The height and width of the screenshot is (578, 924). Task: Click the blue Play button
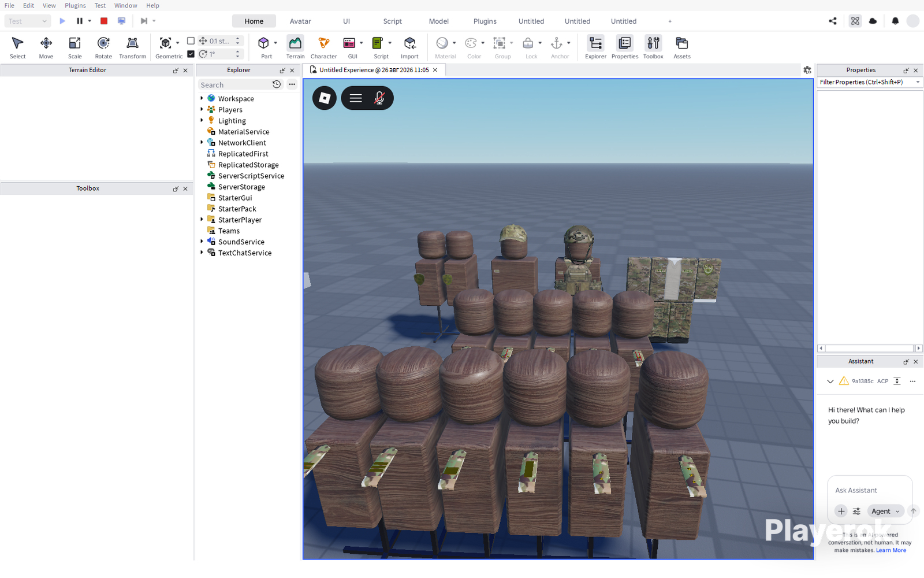(62, 21)
